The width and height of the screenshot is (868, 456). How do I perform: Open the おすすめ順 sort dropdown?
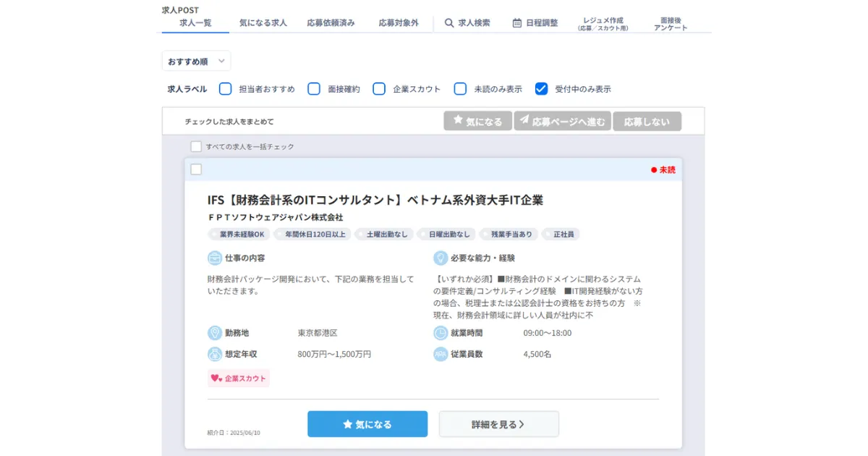(x=195, y=61)
